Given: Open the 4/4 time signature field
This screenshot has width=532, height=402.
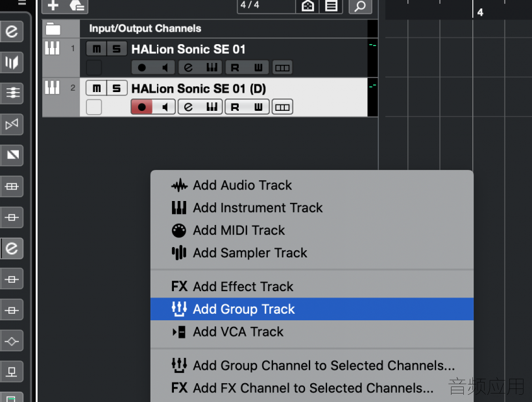Looking at the screenshot, I should [x=266, y=5].
